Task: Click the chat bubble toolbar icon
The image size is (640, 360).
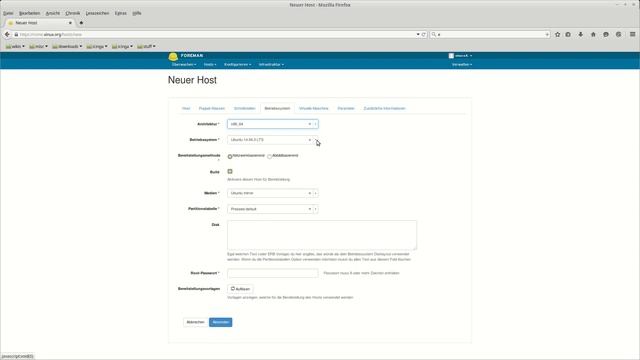Action: click(606, 35)
